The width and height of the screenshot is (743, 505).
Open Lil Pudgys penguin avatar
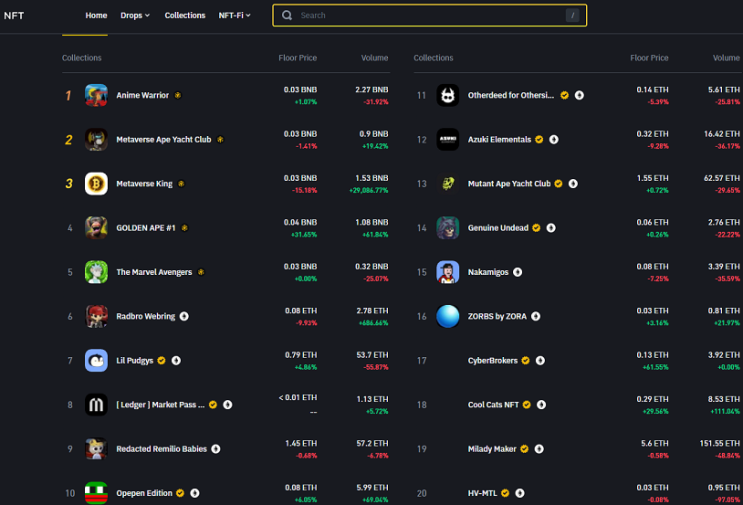(x=96, y=361)
